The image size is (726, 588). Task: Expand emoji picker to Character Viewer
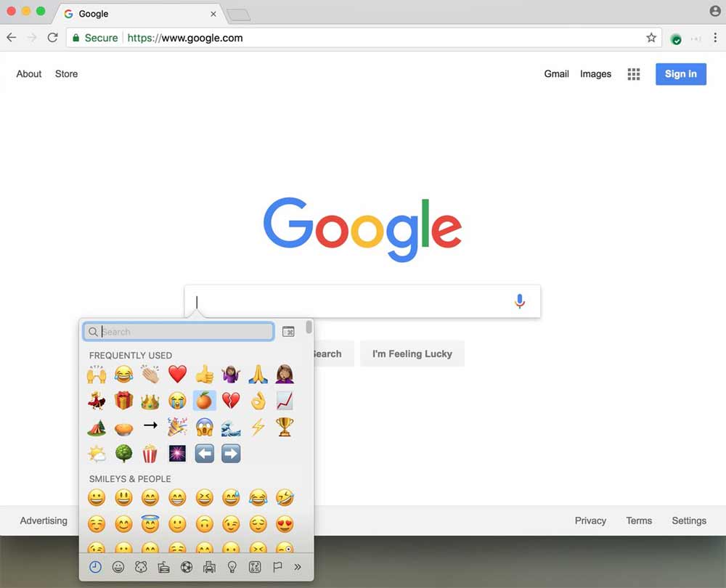pyautogui.click(x=288, y=332)
